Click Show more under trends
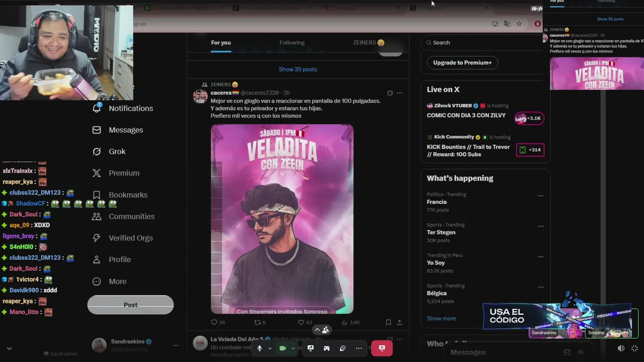This screenshot has width=644, height=362. tap(441, 318)
